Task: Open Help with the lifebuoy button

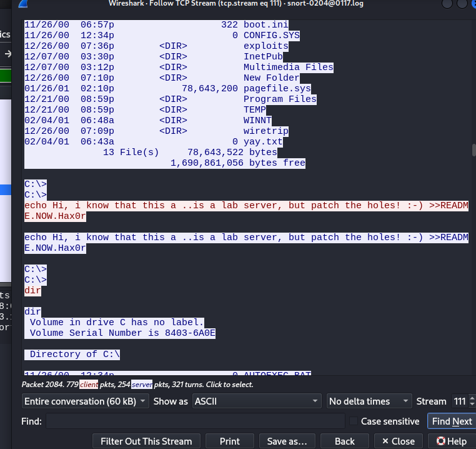Action: click(452, 441)
